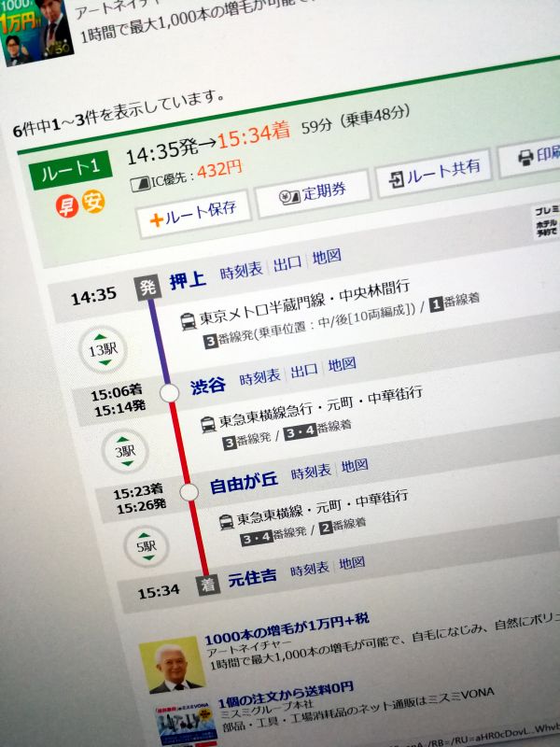Open the 元住吉 station link
Viewport: 560px width, 747px height.
(x=252, y=578)
